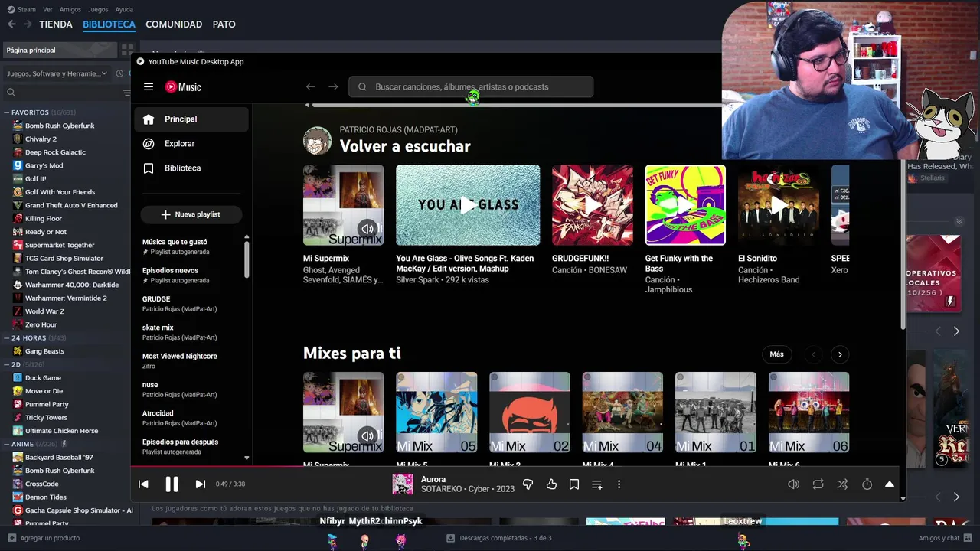Save Aurora to library with bookmark icon

[x=574, y=484]
